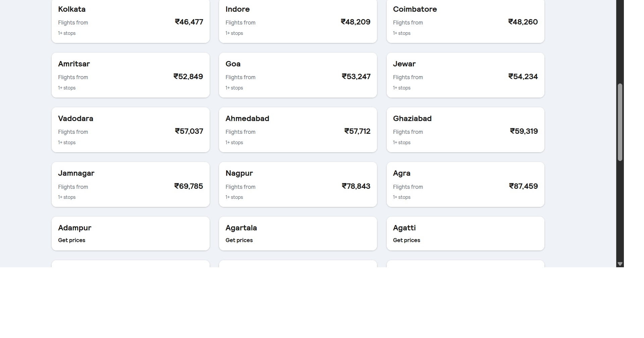Open Indore flights from ₹48,209
644x338 pixels.
coord(298,21)
